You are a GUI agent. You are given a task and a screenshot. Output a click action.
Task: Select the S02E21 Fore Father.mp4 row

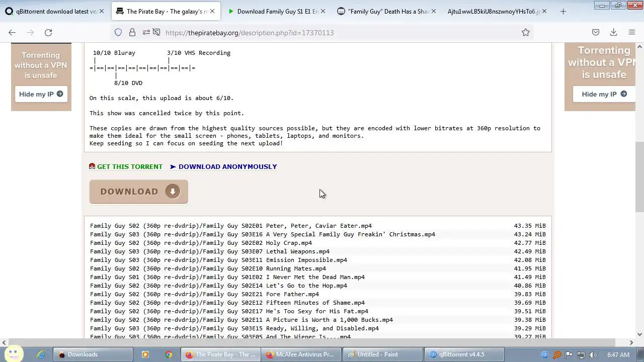tap(318, 294)
